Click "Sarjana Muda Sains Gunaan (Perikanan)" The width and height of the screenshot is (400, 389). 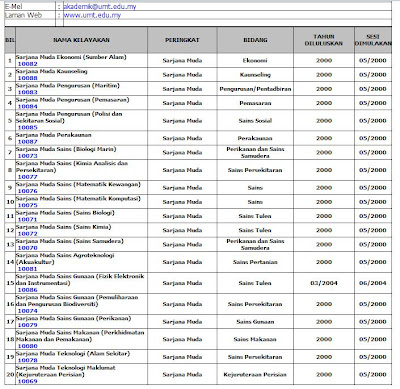coord(73,318)
